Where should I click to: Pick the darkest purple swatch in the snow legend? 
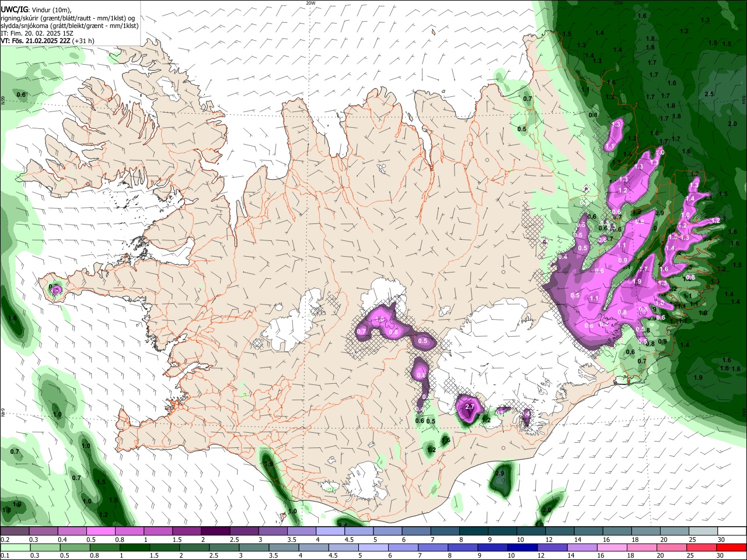point(215,531)
